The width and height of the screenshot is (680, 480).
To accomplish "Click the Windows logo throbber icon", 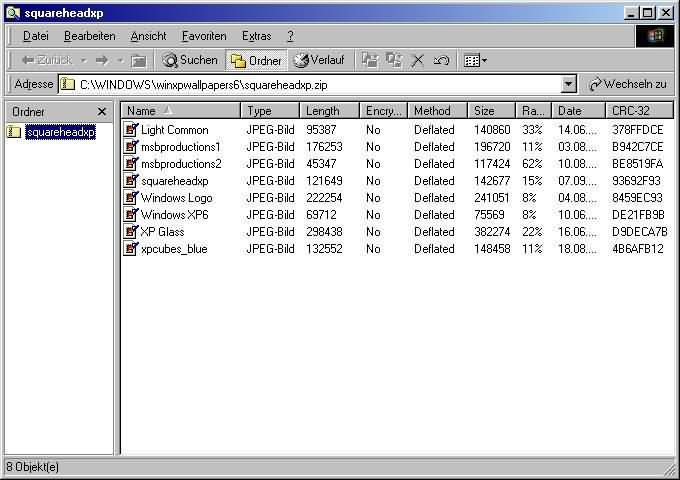I will coord(655,36).
